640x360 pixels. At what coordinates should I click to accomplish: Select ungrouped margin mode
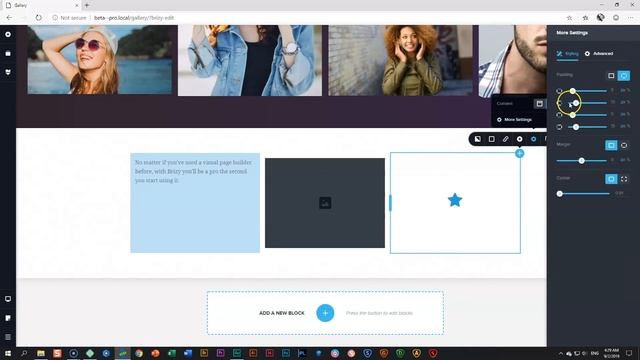click(x=624, y=145)
